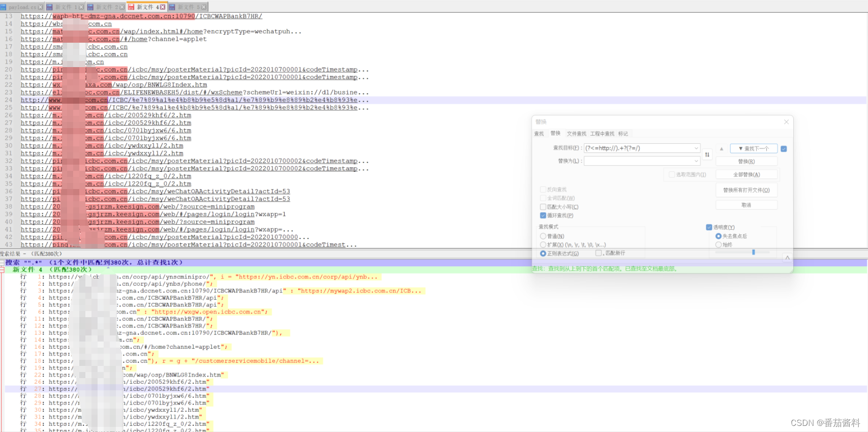This screenshot has height=432, width=868.
Task: Click line 39 pages/login/login?wxapp=1 URL
Action: click(153, 214)
